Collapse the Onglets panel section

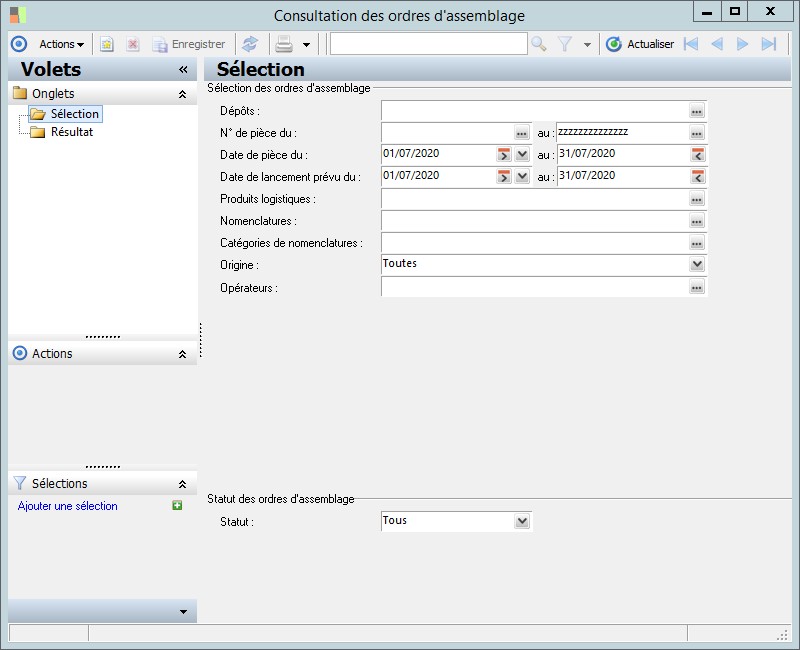coord(182,94)
